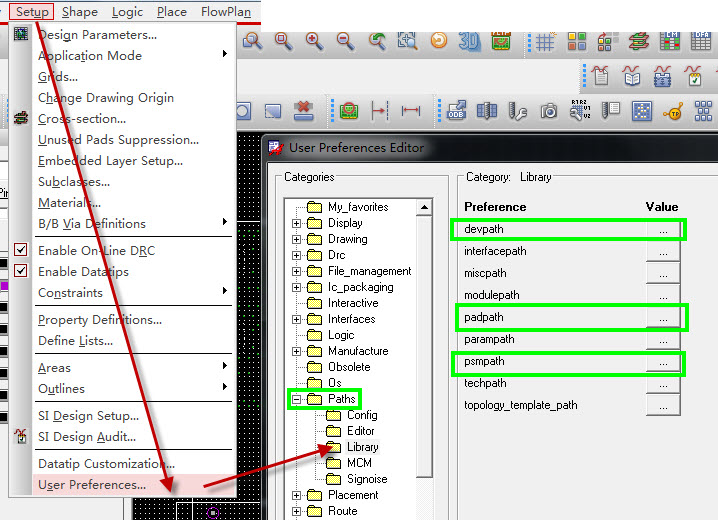Click the Categories tree scrollbar up arrow
The height and width of the screenshot is (520, 718).
pos(425,207)
